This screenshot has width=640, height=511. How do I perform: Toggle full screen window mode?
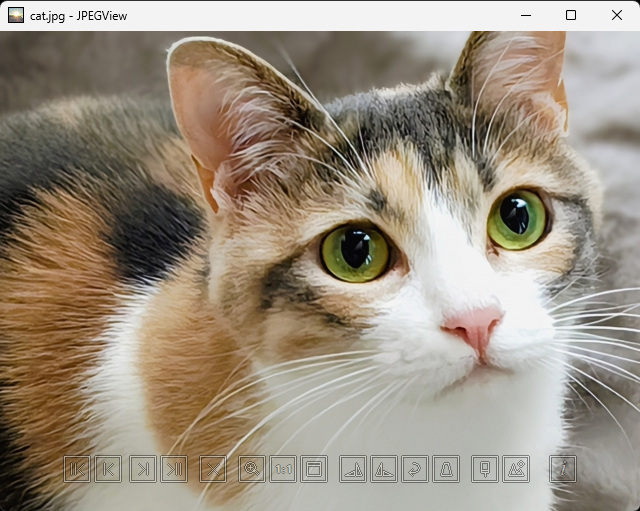click(314, 469)
